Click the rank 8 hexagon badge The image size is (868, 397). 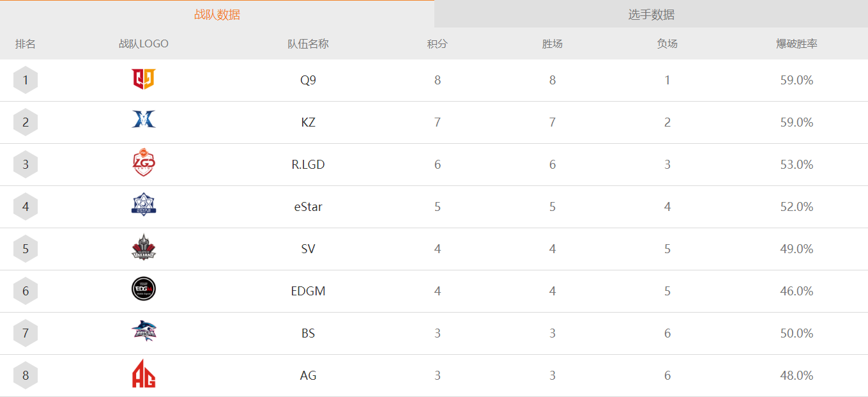tap(26, 376)
